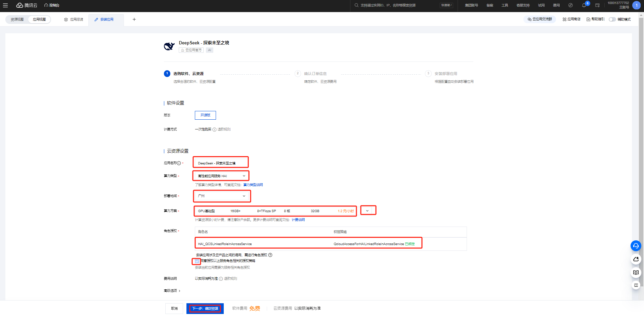Click the 应用名称 input field

[x=221, y=163]
